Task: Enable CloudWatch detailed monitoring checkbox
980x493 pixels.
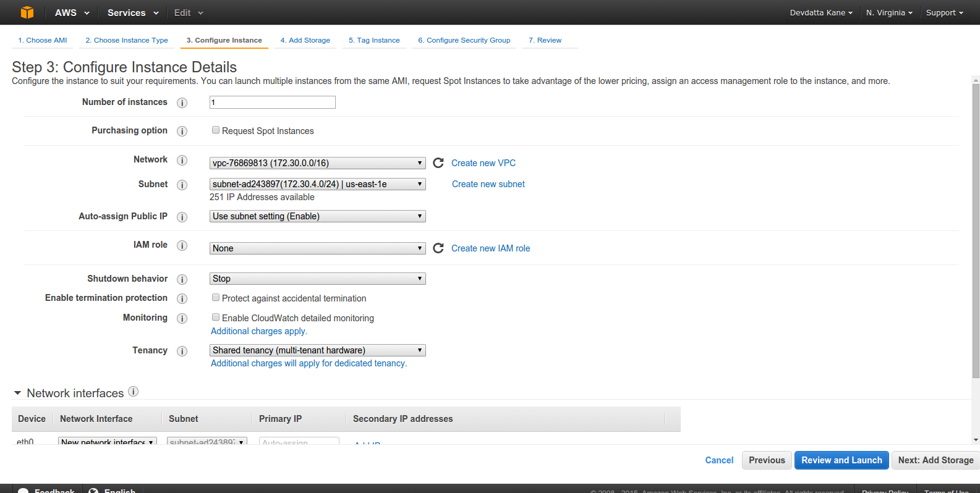Action: [216, 317]
